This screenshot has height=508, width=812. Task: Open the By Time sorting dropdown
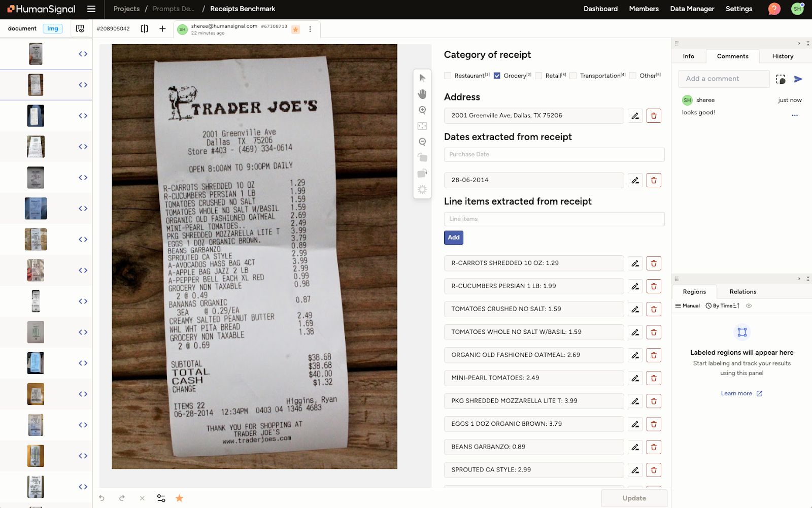click(x=723, y=306)
